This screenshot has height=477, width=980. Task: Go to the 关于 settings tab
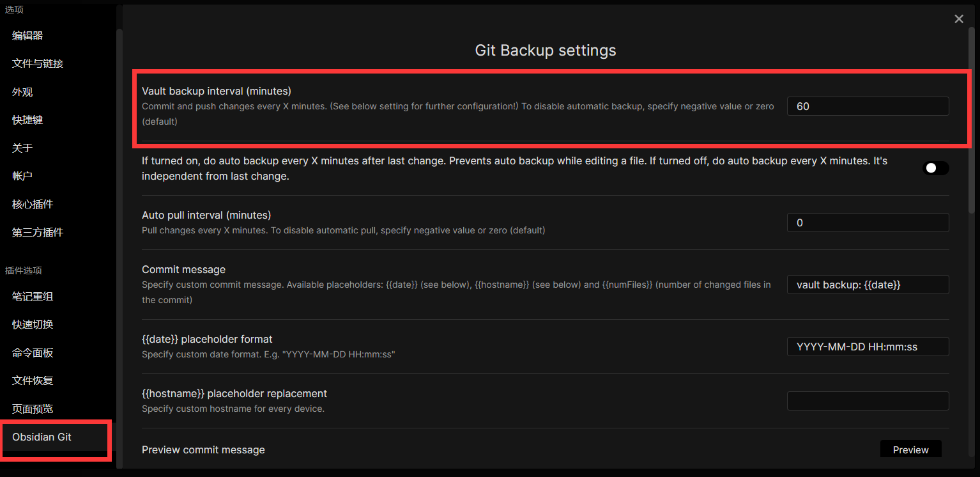coord(22,148)
